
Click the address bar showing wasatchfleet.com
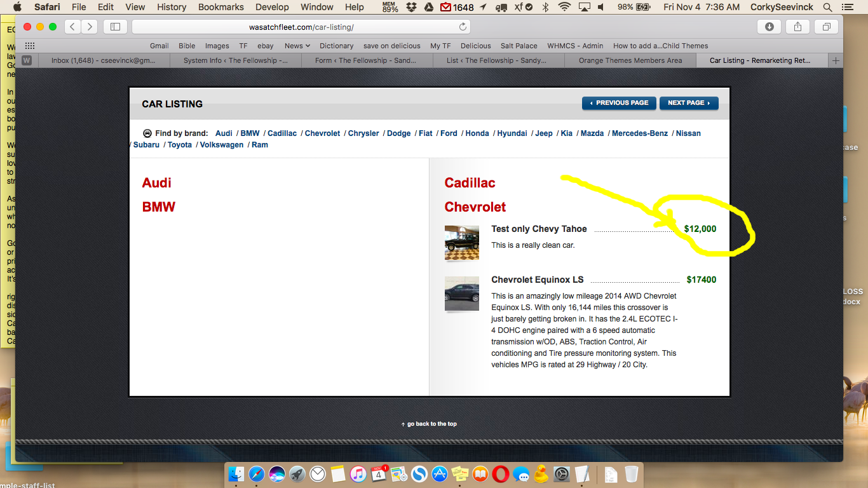pyautogui.click(x=301, y=27)
